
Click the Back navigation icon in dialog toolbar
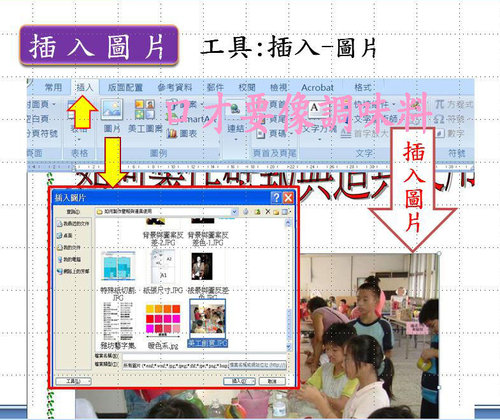[x=246, y=212]
